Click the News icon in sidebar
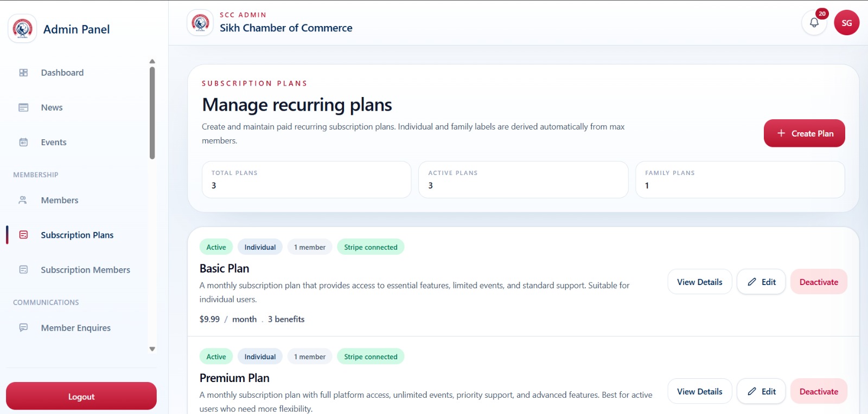The height and width of the screenshot is (414, 868). pos(23,107)
